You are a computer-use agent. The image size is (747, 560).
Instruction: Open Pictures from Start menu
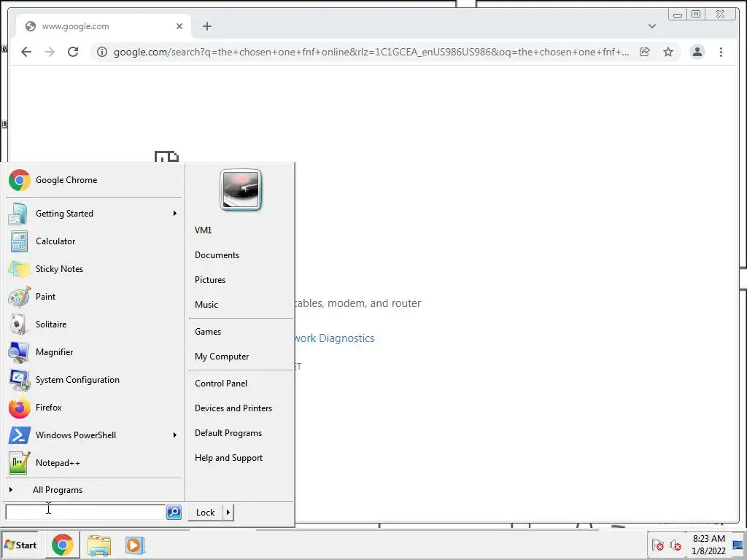(x=210, y=280)
